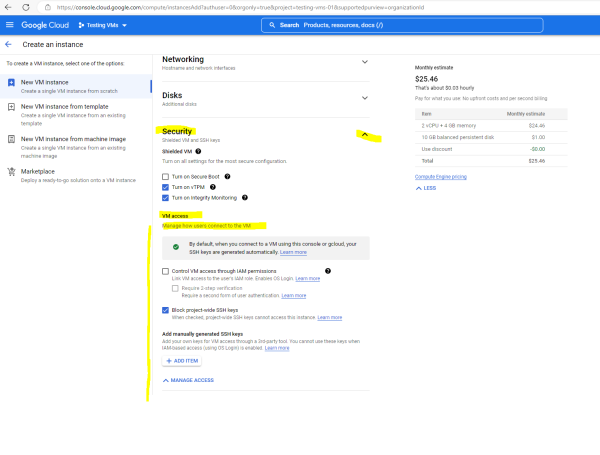The image size is (600, 455).
Task: Click the back arrow beside Create an instance
Action: click(x=8, y=44)
